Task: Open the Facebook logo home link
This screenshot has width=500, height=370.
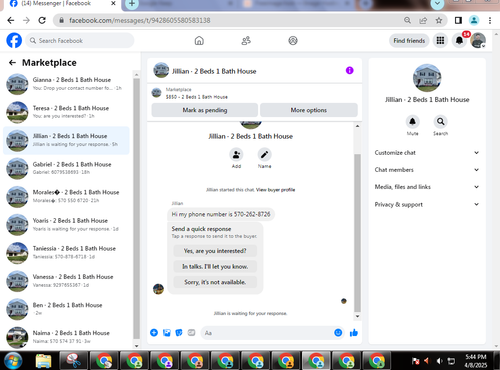Action: (14, 41)
